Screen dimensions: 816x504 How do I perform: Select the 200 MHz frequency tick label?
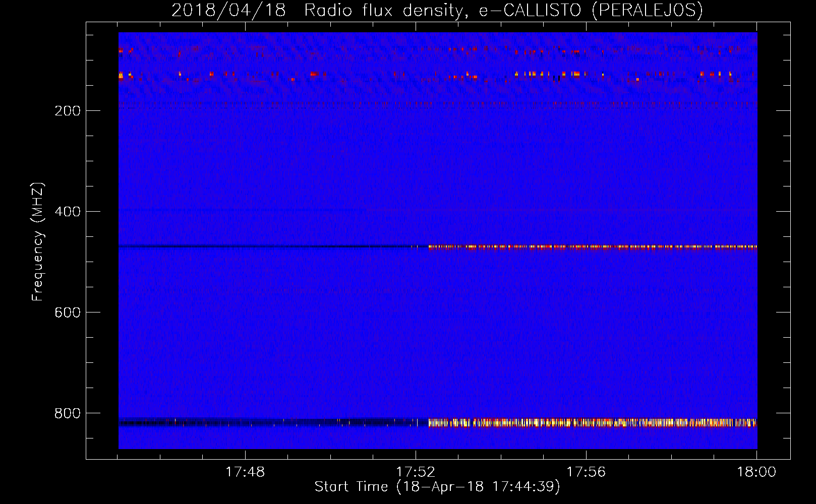[67, 111]
